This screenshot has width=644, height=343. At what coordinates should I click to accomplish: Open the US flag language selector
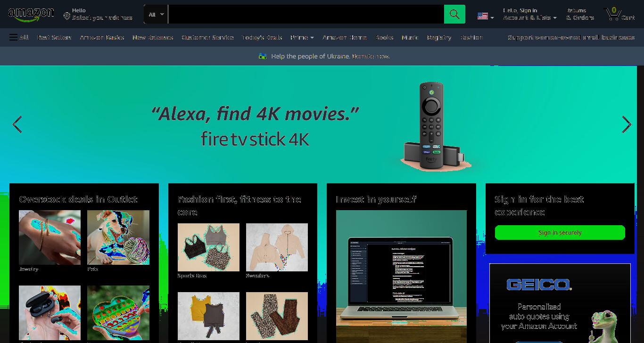point(486,16)
